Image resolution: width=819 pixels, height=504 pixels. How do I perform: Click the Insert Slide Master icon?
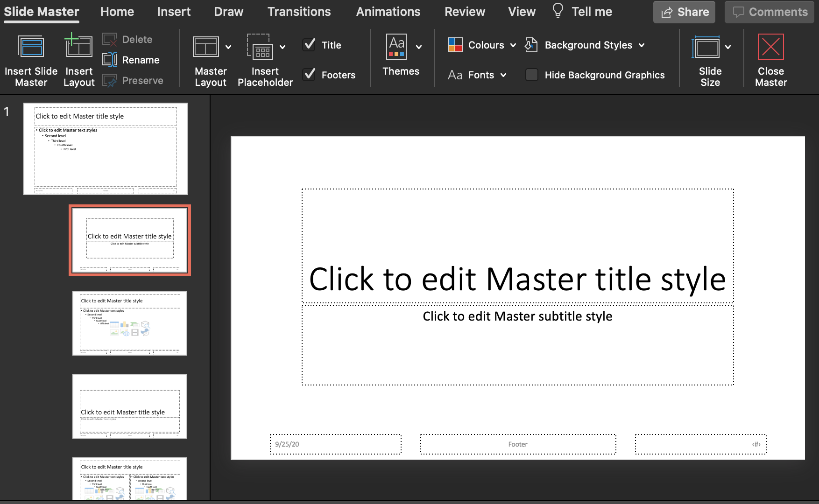pos(31,47)
